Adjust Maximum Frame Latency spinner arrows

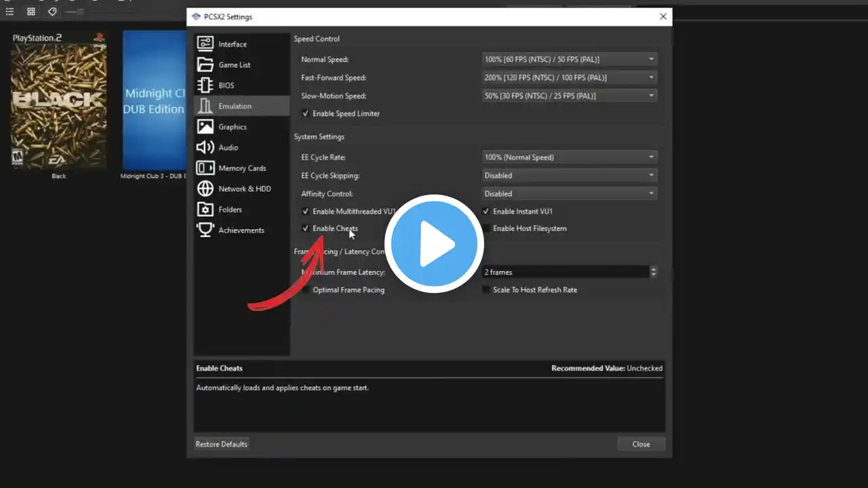pos(653,272)
